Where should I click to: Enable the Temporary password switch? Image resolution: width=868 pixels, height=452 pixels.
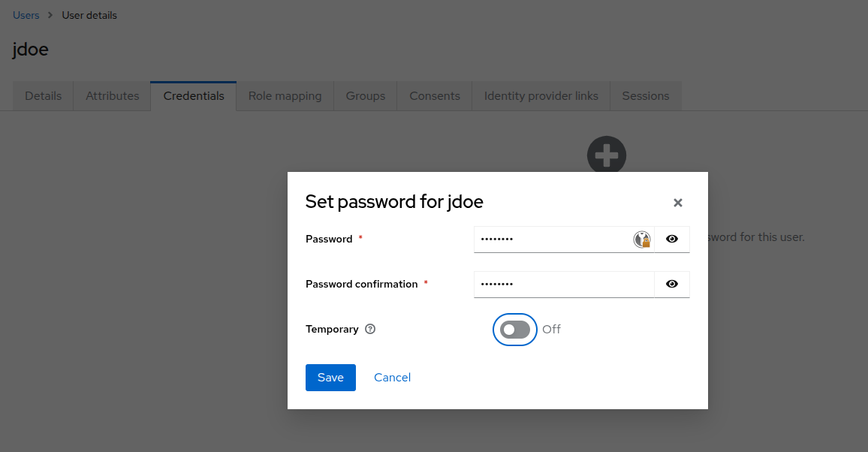tap(515, 330)
